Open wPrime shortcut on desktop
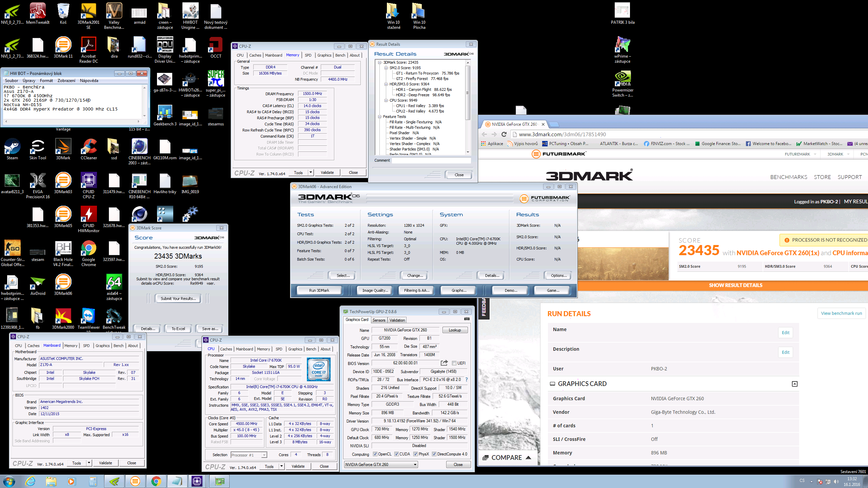868x488 pixels. (x=623, y=50)
